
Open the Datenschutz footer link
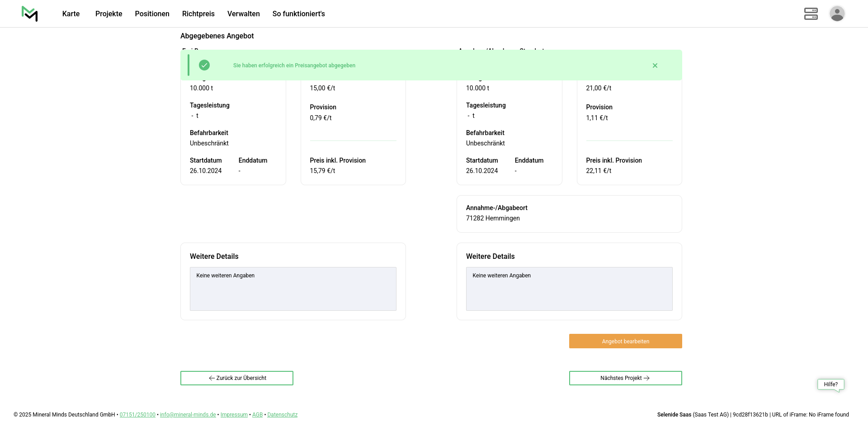pos(282,415)
